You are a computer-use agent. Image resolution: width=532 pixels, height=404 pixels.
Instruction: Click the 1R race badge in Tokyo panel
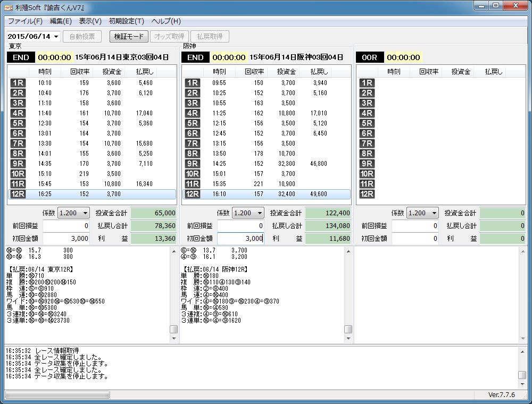pyautogui.click(x=18, y=83)
